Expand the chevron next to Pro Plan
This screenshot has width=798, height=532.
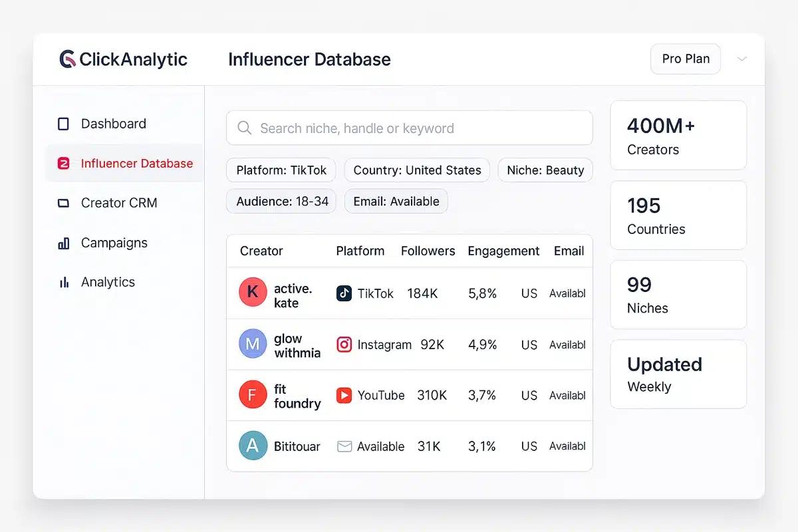click(742, 59)
